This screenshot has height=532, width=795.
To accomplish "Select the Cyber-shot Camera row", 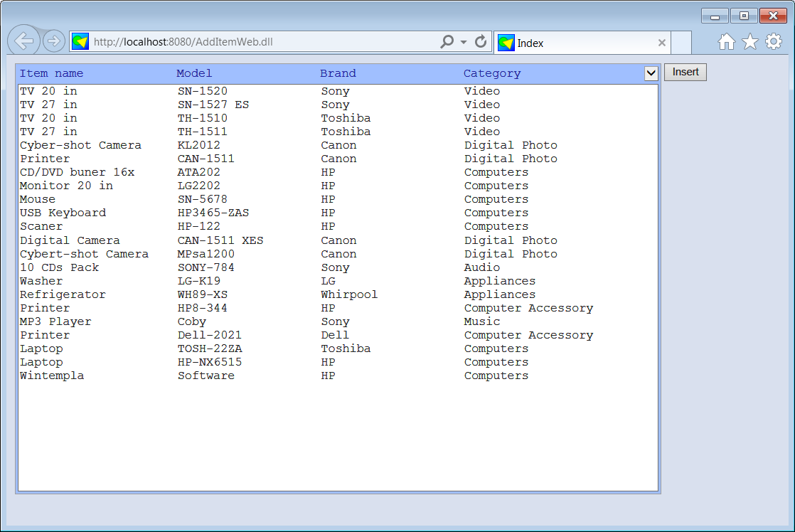I will pos(338,146).
